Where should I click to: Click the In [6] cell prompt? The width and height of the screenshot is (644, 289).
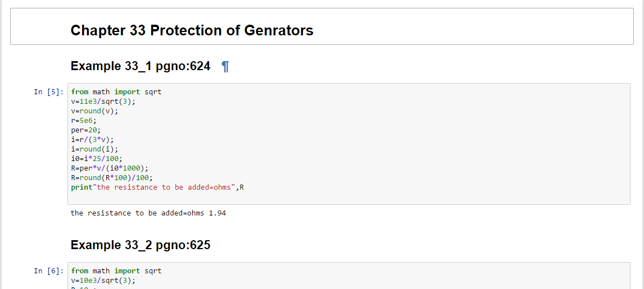(49, 271)
